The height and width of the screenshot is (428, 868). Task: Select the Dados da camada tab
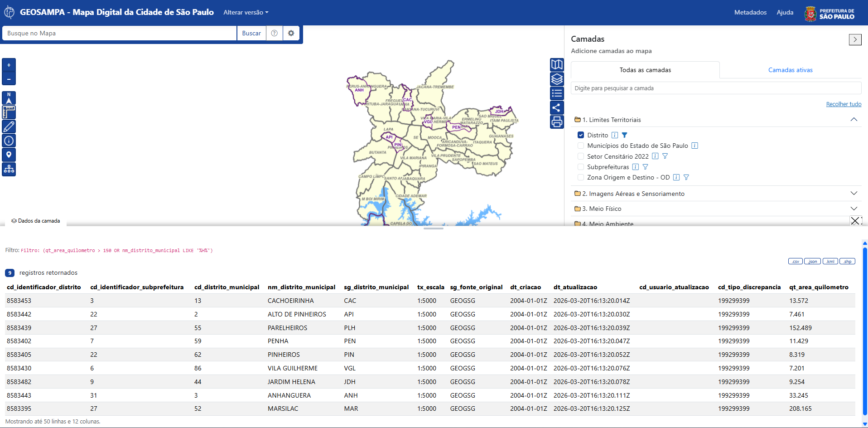click(x=36, y=221)
